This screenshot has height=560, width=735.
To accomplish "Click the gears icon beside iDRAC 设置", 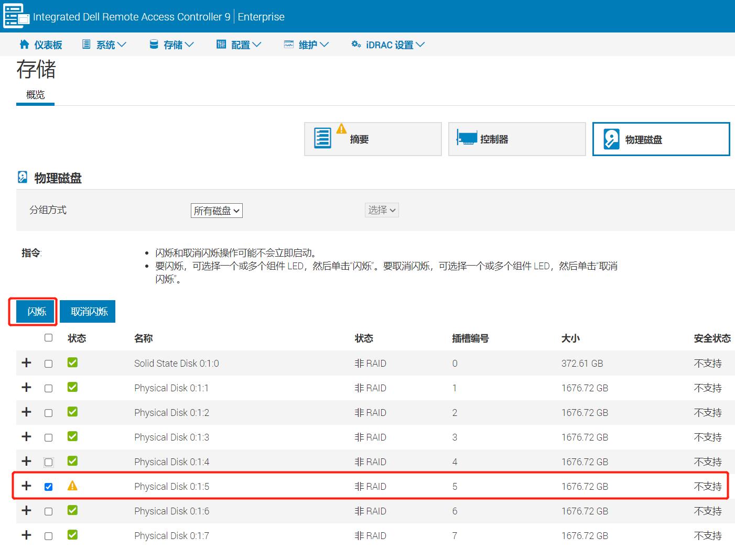I will [x=356, y=45].
